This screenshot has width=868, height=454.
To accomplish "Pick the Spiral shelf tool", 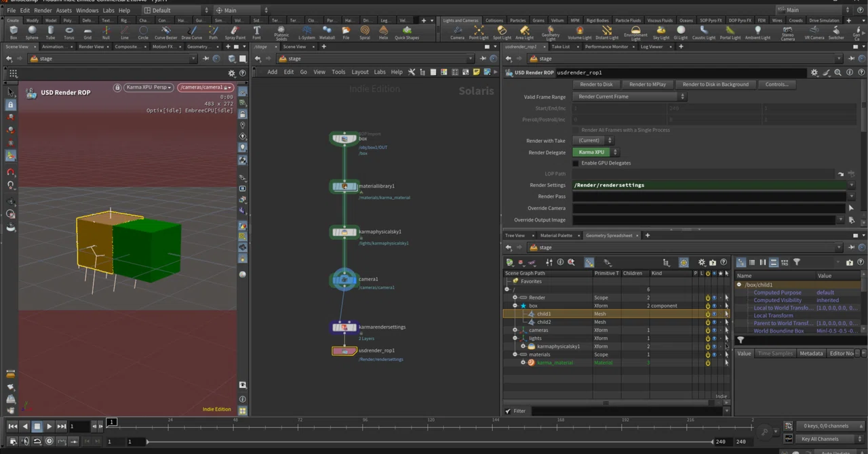I will click(x=365, y=32).
